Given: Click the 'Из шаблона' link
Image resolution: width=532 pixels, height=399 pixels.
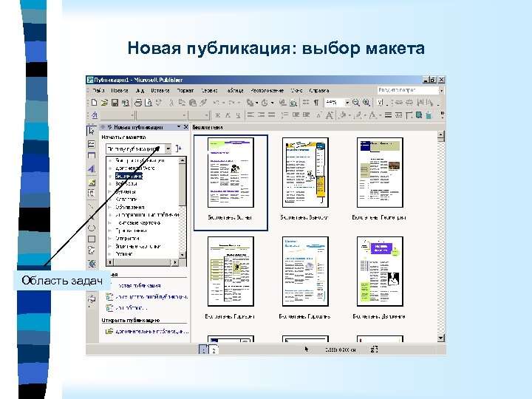Looking at the screenshot, I should [x=131, y=308].
